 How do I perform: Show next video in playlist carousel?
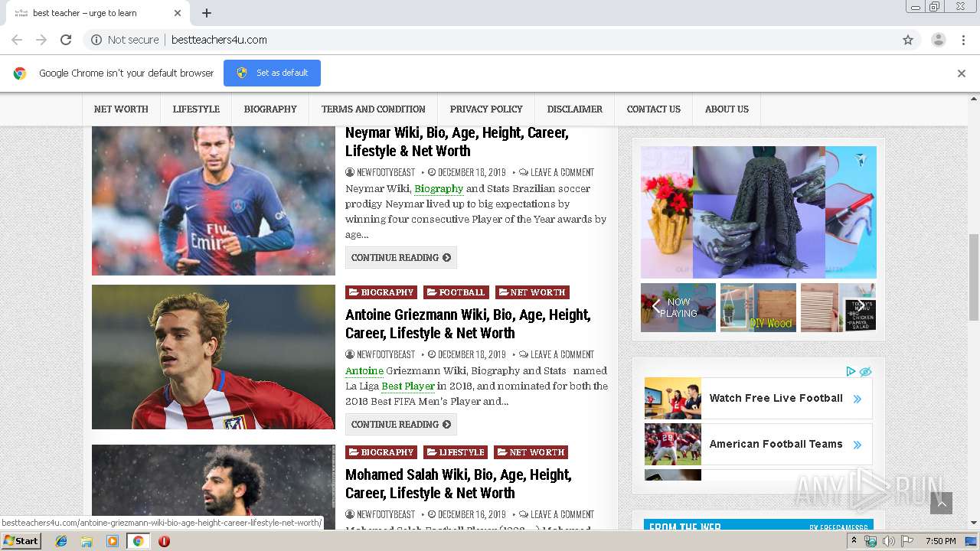tap(861, 305)
